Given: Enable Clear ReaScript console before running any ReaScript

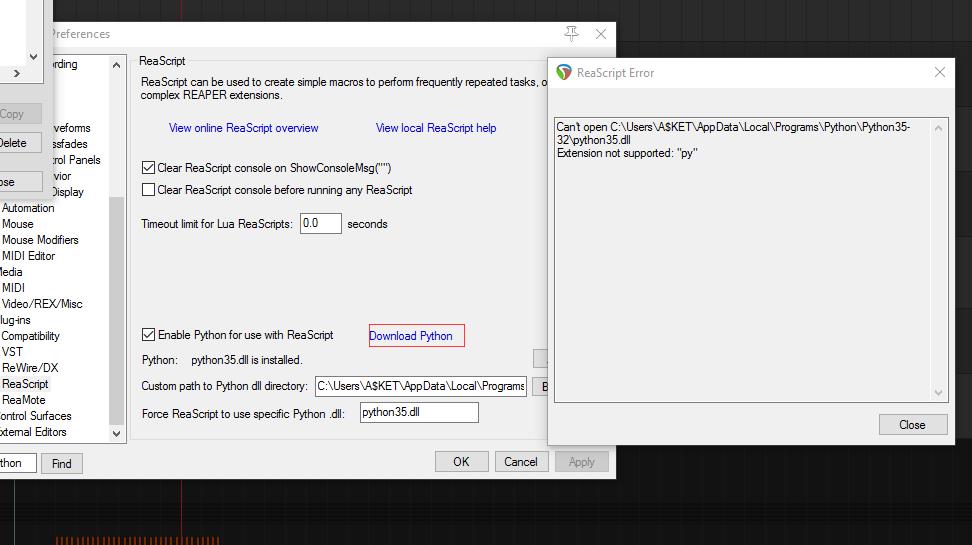Looking at the screenshot, I should click(148, 190).
